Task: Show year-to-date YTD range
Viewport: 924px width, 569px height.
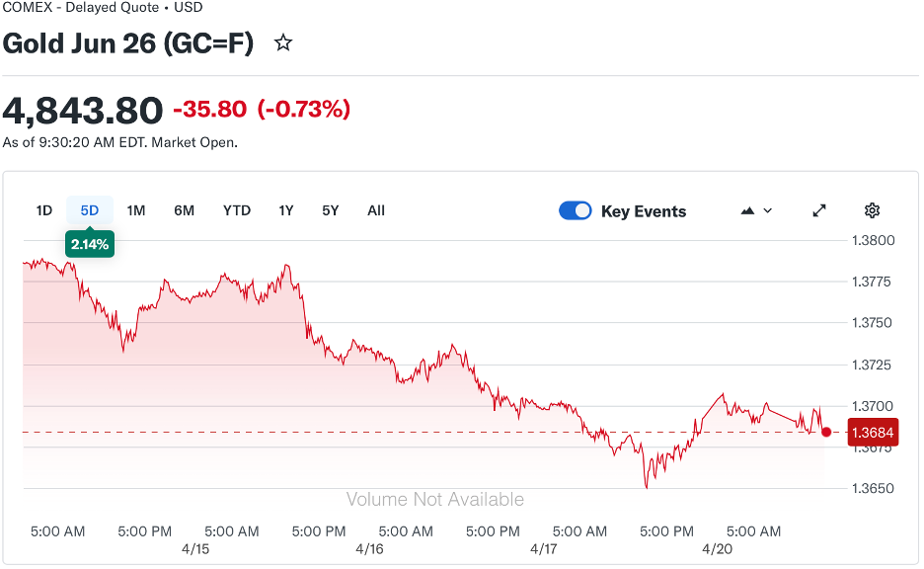Action: click(x=237, y=210)
